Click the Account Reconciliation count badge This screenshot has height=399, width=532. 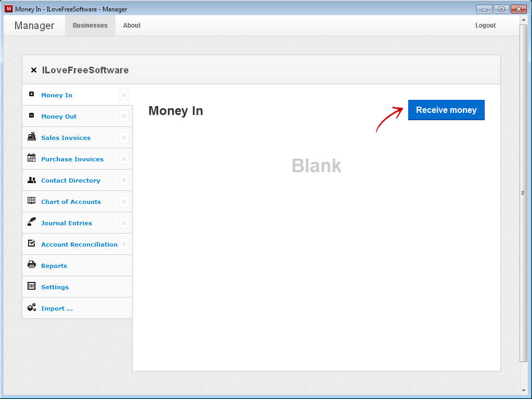[124, 244]
